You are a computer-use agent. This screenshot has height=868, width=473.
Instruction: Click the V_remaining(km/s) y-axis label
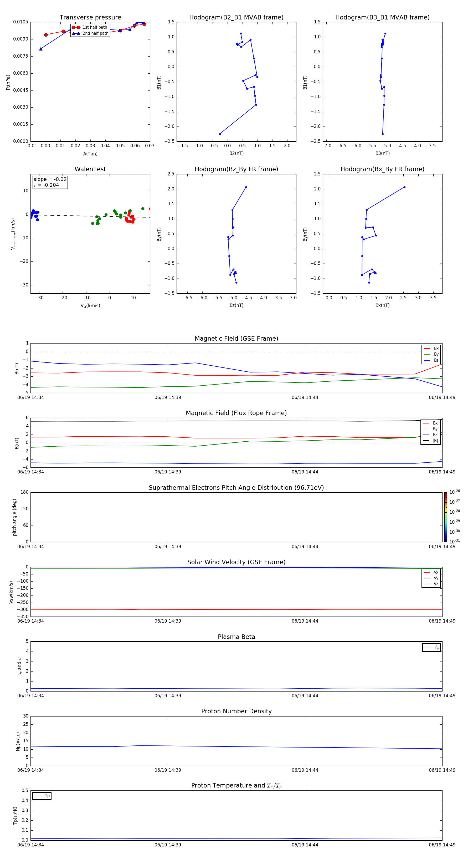pyautogui.click(x=13, y=234)
